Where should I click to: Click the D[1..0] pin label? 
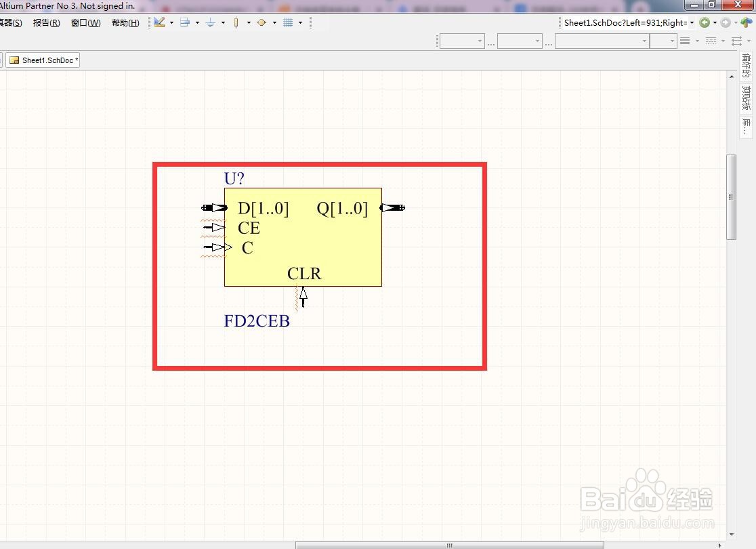[264, 208]
